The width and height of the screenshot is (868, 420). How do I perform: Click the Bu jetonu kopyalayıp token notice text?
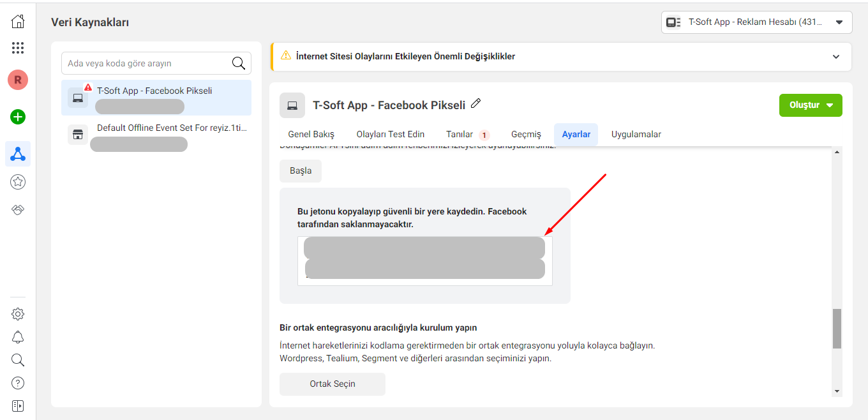click(x=412, y=218)
